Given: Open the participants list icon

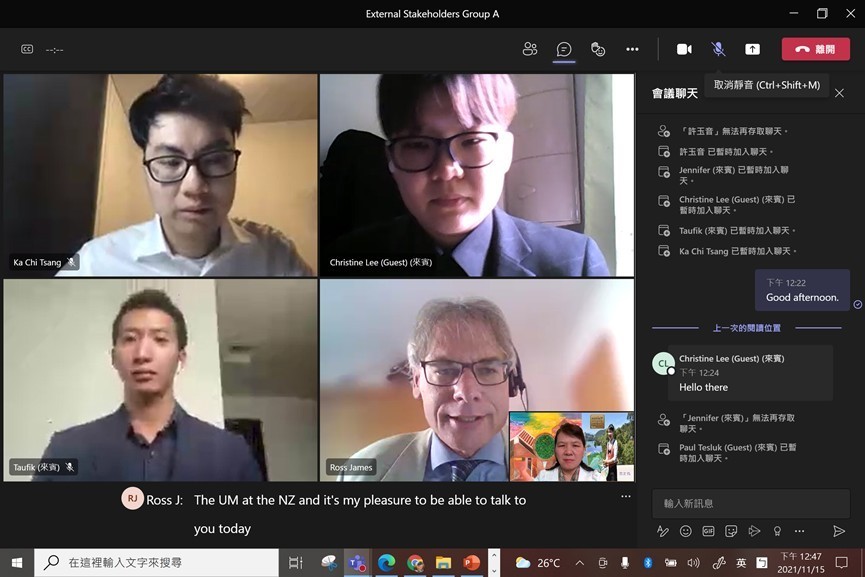Looking at the screenshot, I should tap(530, 49).
